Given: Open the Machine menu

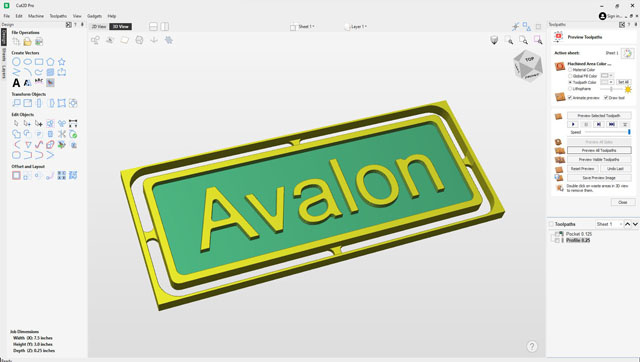Looking at the screenshot, I should pyautogui.click(x=36, y=16).
